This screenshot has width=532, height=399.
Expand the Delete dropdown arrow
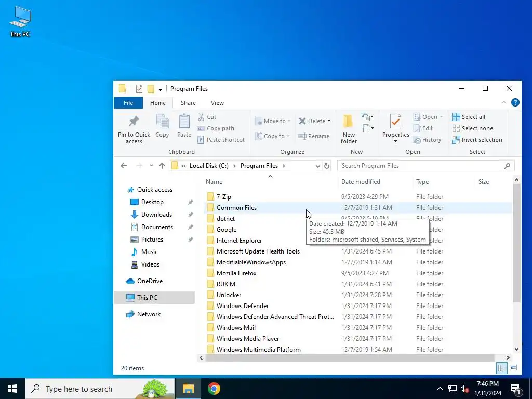[x=329, y=121]
